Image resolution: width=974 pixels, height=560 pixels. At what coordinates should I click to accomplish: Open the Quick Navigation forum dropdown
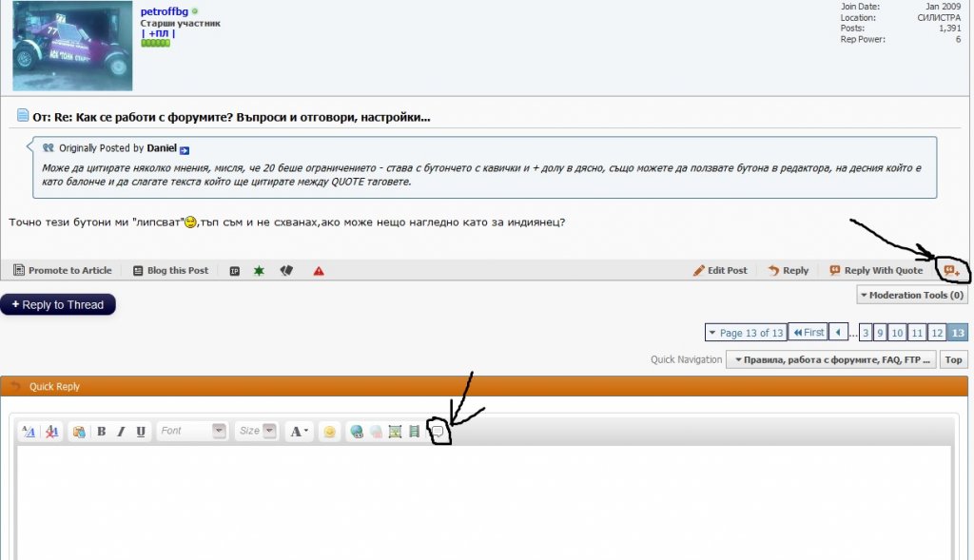pos(831,359)
